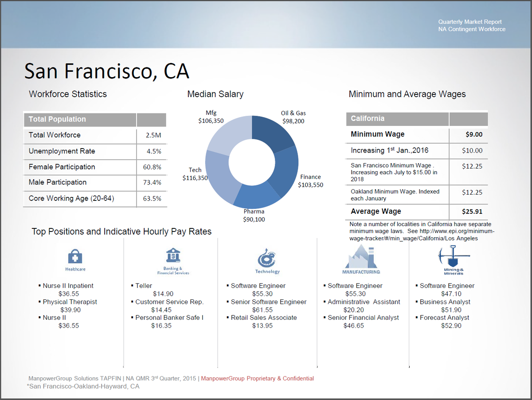Click the 63.5% value cell

point(152,199)
